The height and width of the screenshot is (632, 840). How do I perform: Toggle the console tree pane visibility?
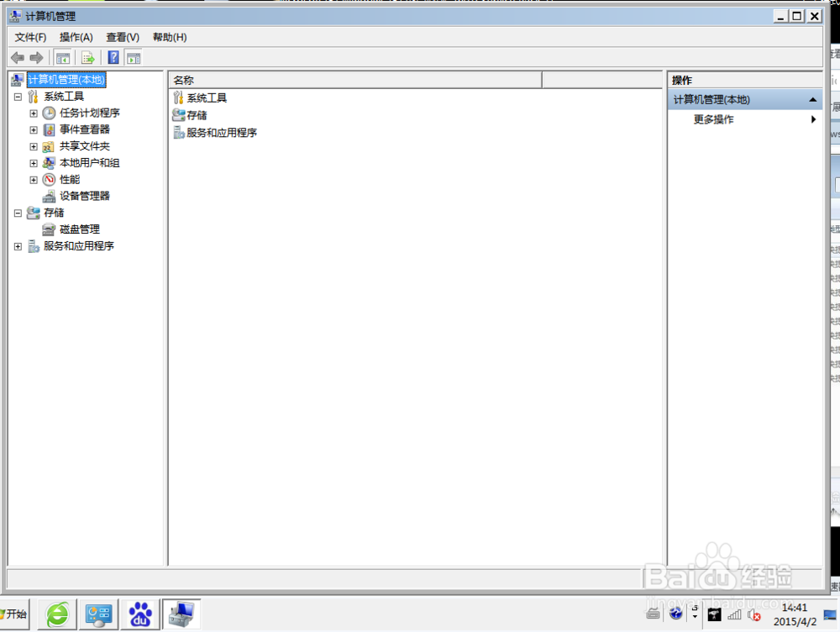tap(63, 57)
